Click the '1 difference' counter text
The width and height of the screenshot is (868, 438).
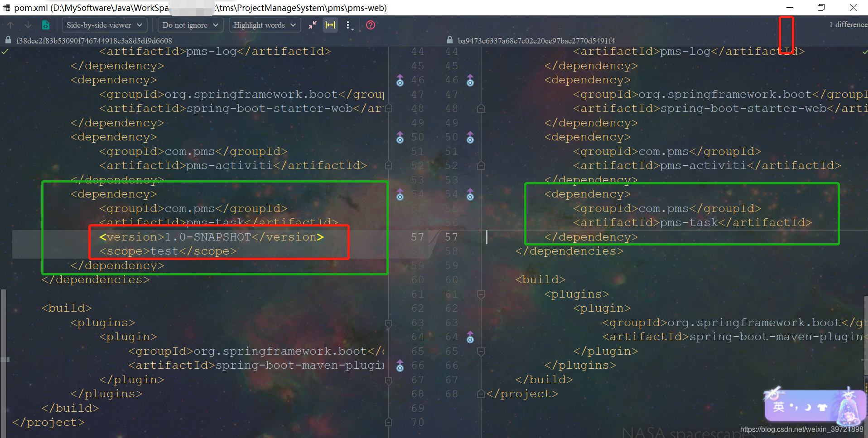[x=848, y=24]
